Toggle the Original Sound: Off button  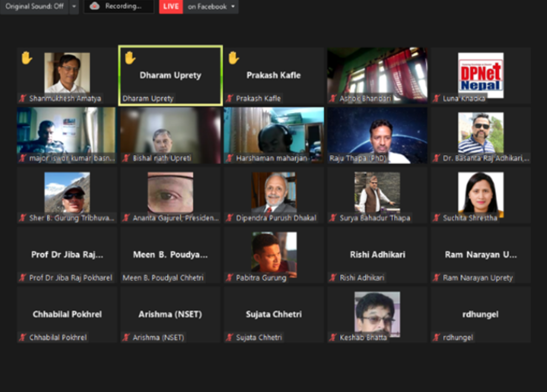pos(34,6)
